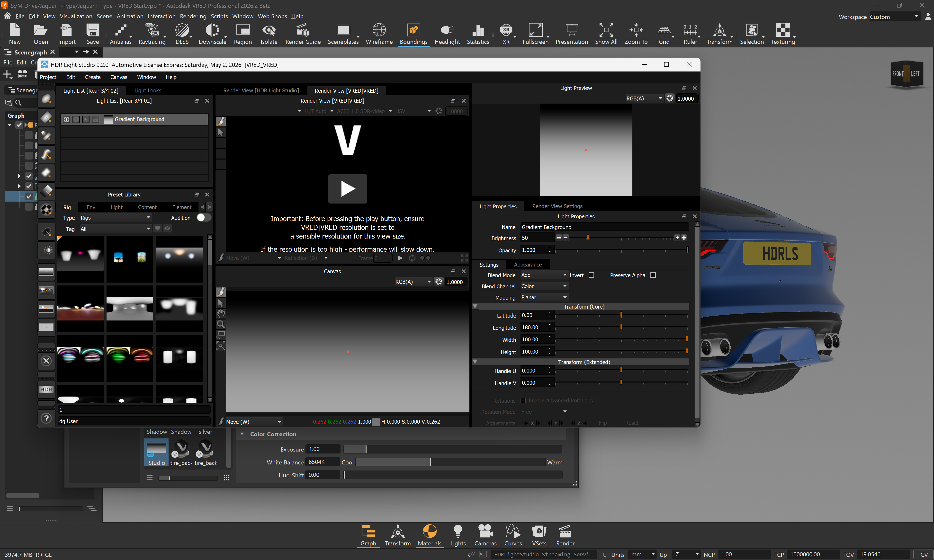Open the Mapping dropdown showing Planar
The image size is (934, 560).
543,297
